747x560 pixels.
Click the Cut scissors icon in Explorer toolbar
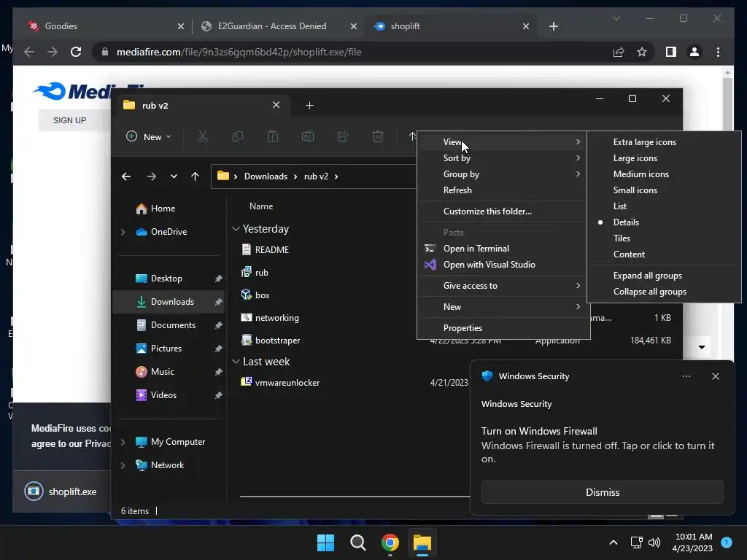pyautogui.click(x=203, y=136)
